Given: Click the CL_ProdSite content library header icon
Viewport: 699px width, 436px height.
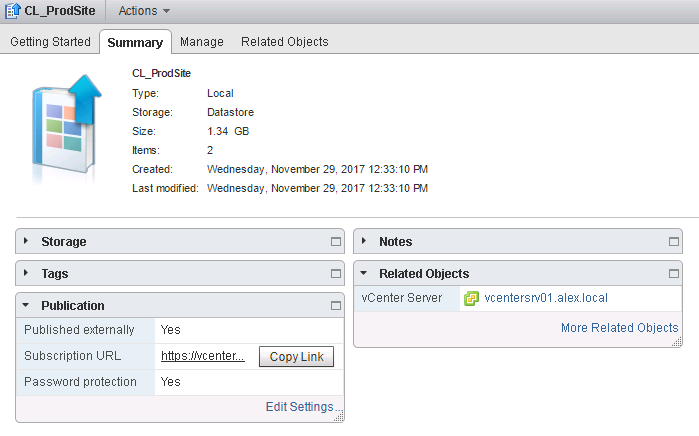Looking at the screenshot, I should 14,11.
